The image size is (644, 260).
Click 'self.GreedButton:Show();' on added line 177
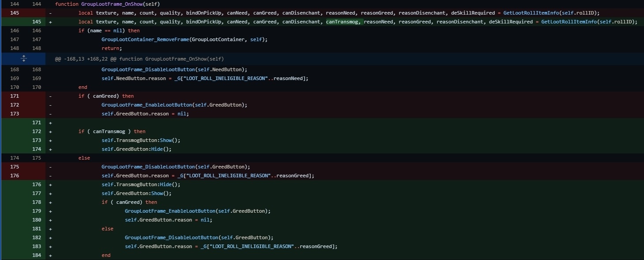coord(136,193)
